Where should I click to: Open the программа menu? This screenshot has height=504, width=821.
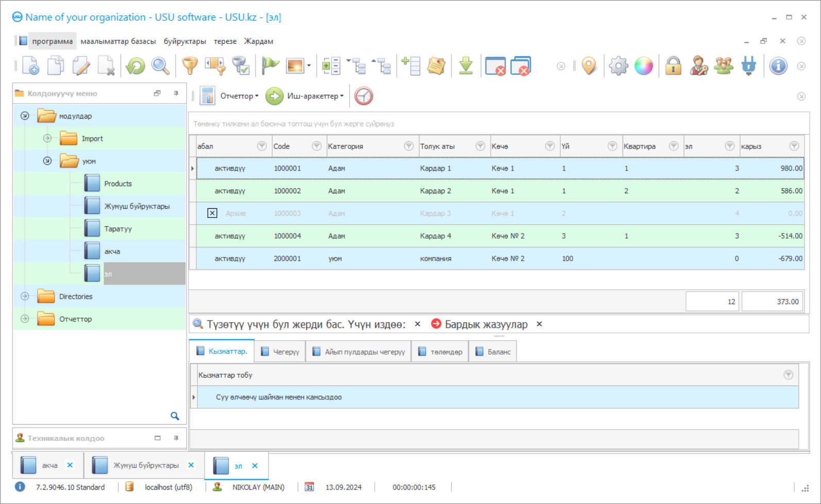pos(52,41)
